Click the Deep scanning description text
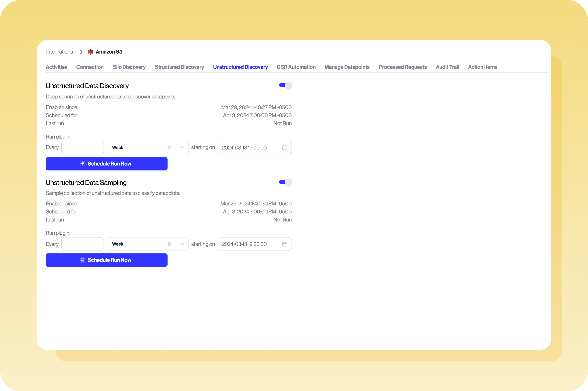This screenshot has height=391, width=588. 111,96
